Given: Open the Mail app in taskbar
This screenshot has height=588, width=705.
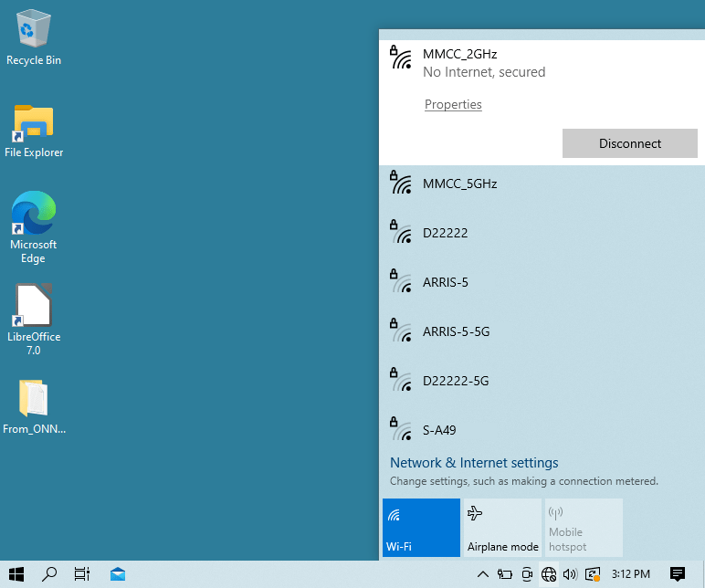Looking at the screenshot, I should [x=118, y=573].
